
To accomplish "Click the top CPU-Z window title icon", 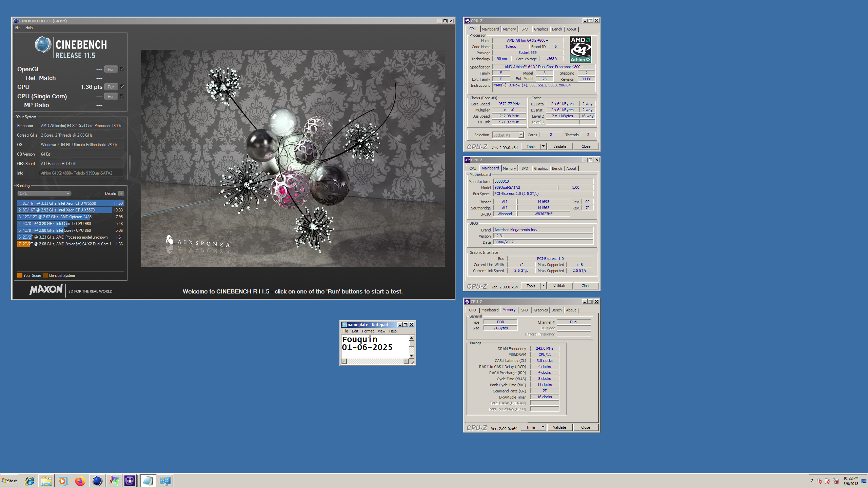I will tap(468, 21).
